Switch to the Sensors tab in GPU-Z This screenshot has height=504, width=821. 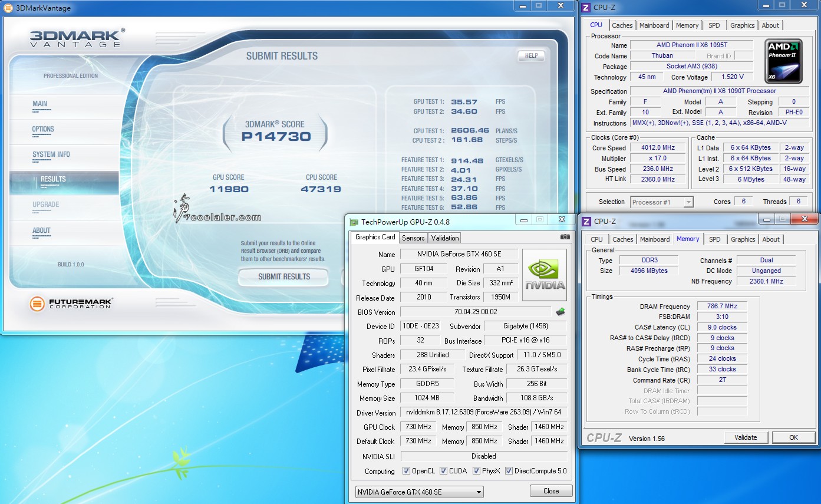413,238
